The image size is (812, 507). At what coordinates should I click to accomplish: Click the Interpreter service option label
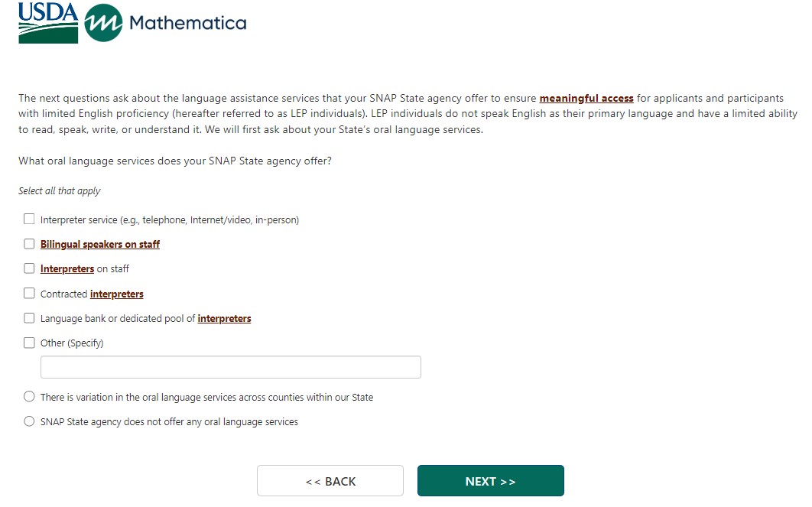170,219
